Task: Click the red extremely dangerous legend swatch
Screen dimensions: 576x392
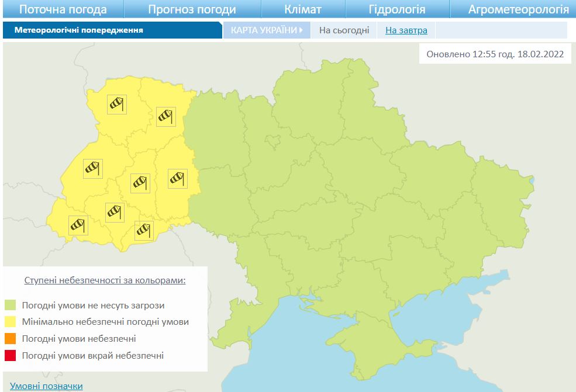Action: coord(10,355)
